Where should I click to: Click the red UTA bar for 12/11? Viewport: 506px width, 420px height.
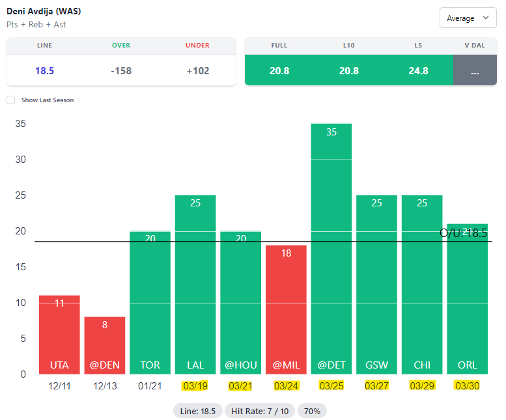[x=59, y=335]
